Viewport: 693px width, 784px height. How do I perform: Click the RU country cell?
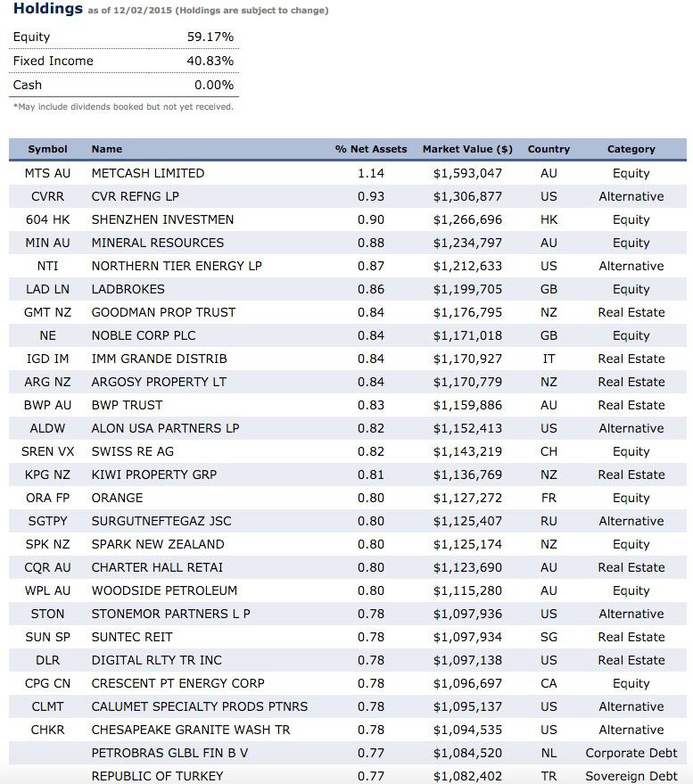(x=549, y=521)
